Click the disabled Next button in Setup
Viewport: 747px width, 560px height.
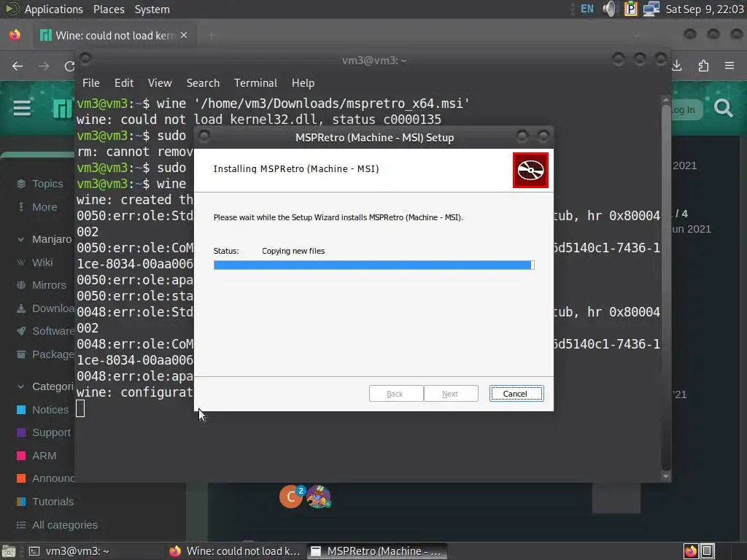[451, 393]
